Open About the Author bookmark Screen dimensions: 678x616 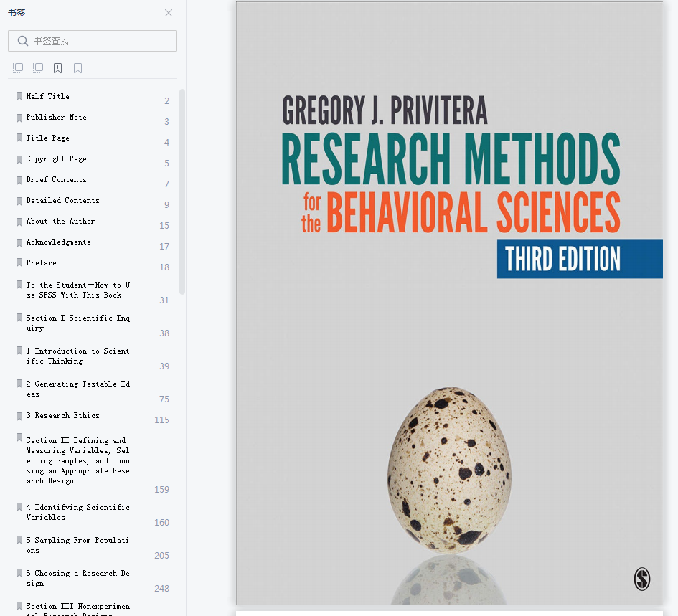[x=60, y=221]
